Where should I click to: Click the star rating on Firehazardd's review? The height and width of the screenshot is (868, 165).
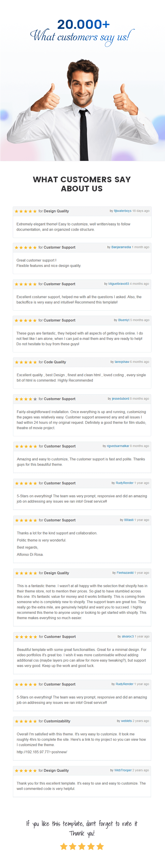(x=26, y=573)
